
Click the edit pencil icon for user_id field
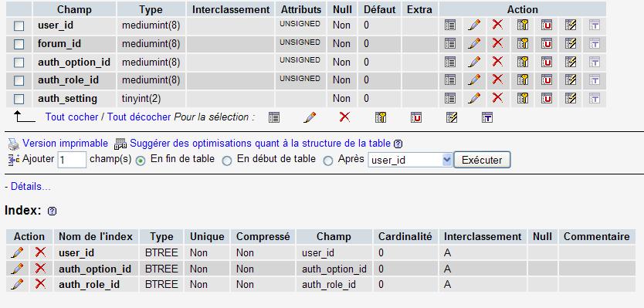click(x=474, y=25)
